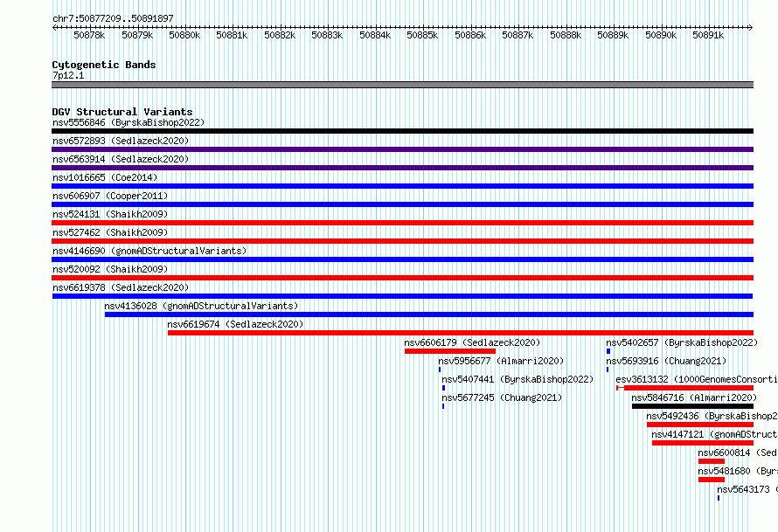
Task: Click the esv3613132 red variant bar
Action: tap(685, 388)
